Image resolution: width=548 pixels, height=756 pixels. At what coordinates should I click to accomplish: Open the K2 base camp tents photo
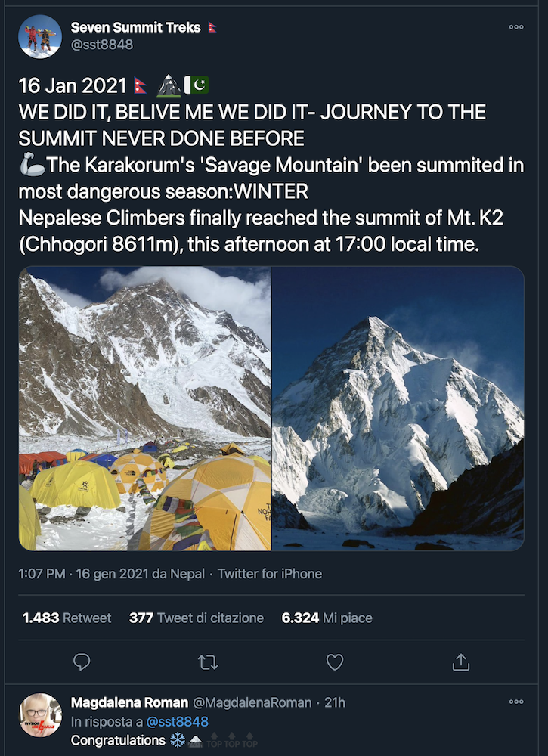144,409
